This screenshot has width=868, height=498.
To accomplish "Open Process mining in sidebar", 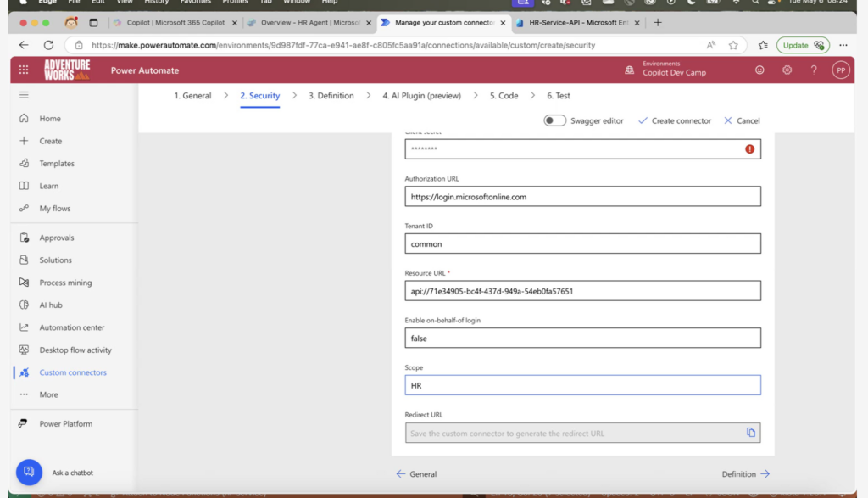I will (65, 283).
